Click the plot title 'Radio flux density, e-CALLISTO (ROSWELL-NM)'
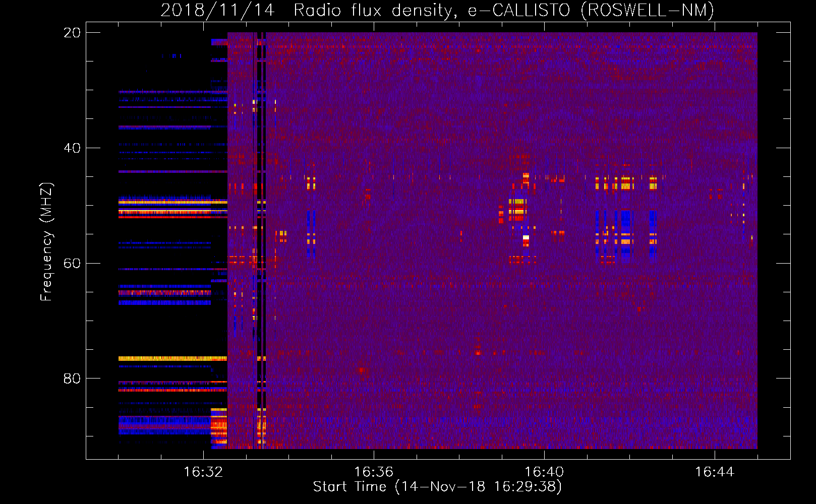 (x=504, y=10)
